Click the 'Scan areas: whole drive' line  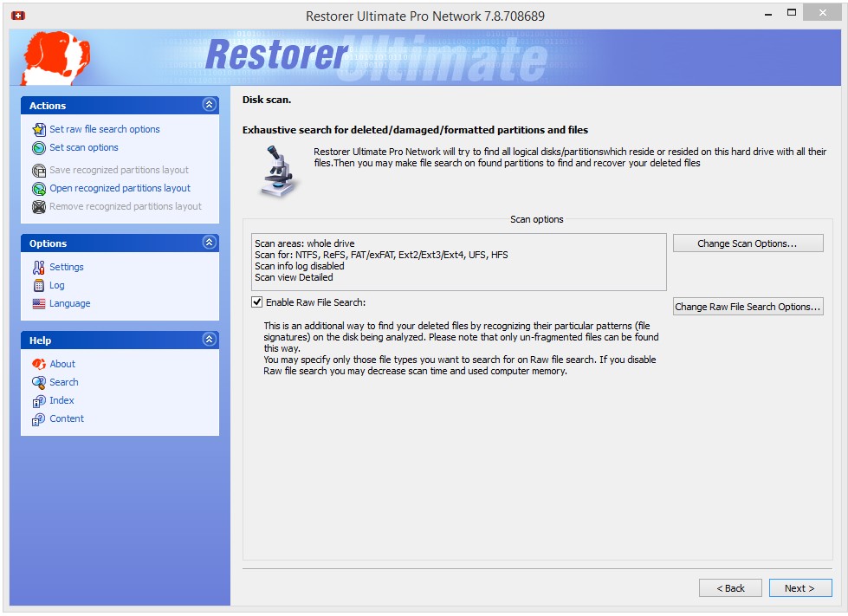click(x=305, y=243)
